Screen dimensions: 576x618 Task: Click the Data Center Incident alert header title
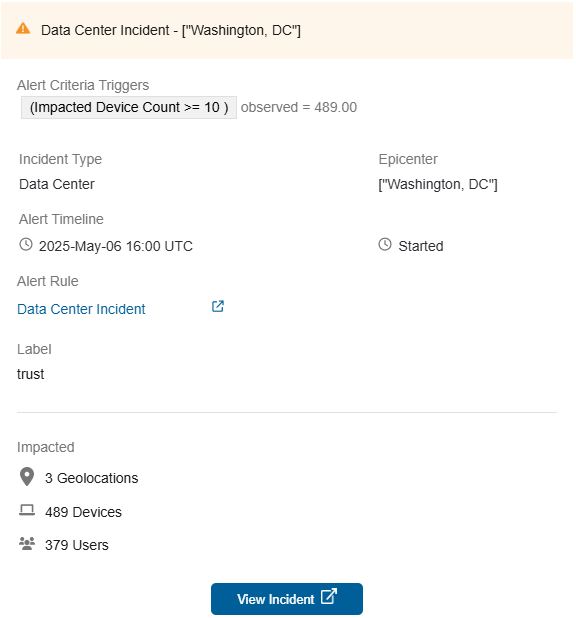171,30
